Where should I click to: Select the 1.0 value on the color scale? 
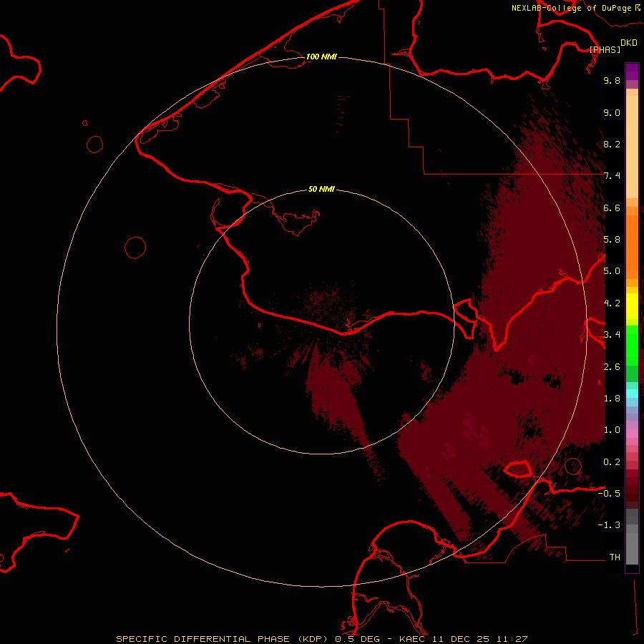point(612,430)
